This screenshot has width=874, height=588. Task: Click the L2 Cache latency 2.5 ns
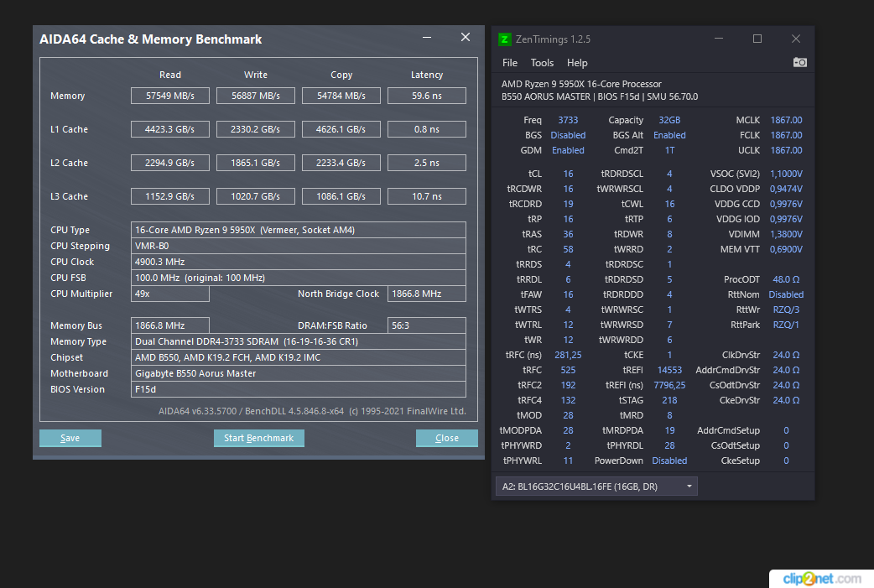426,163
